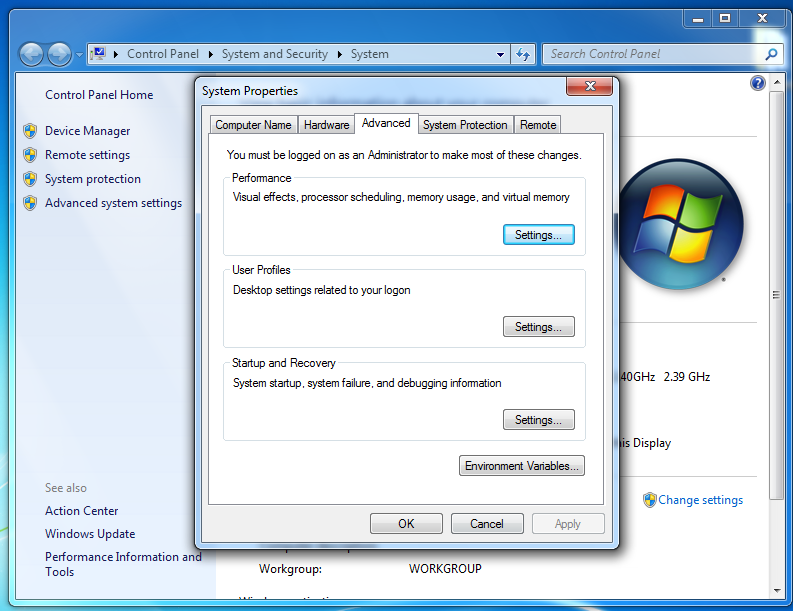
Task: Open Startup and Recovery Settings
Action: (x=538, y=420)
